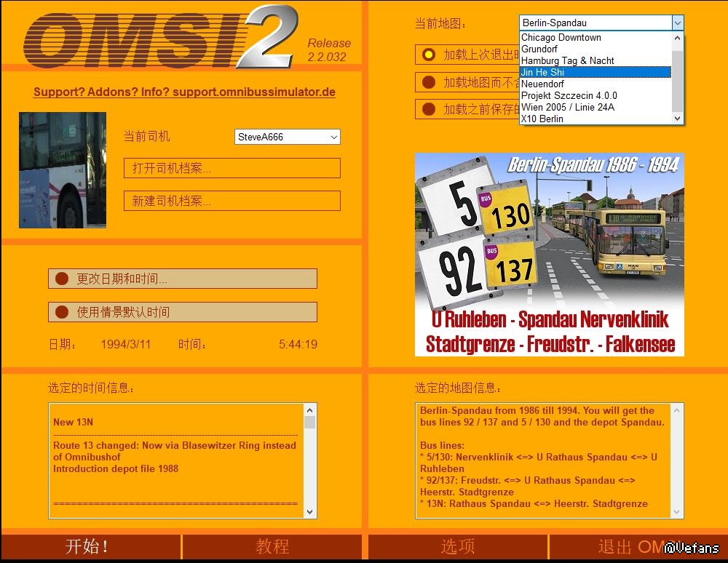Open the current map dropdown arrow
The width and height of the screenshot is (728, 563).
pyautogui.click(x=677, y=23)
